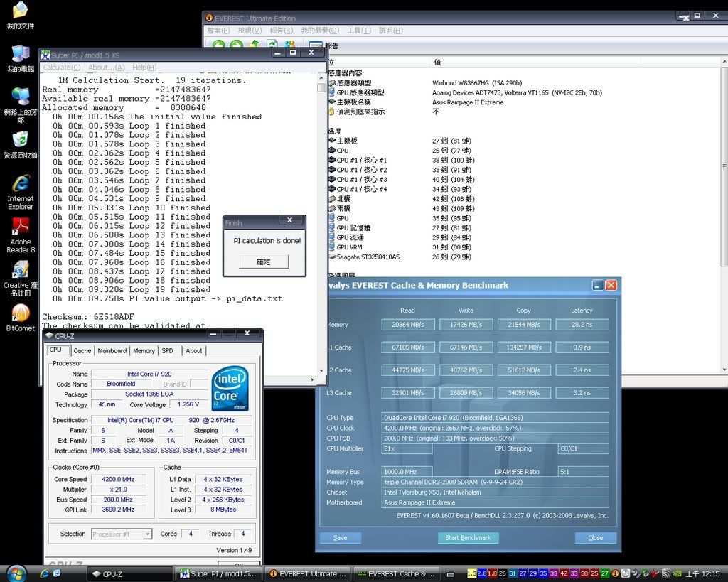Open the Processor #1 selection dropdown in CPU-Z
Viewport: 728px width, 582px height.
coord(122,534)
